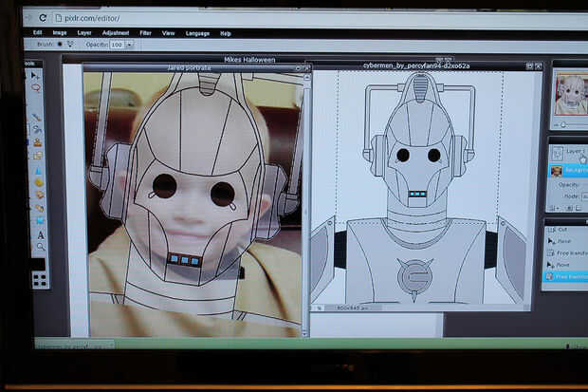The image size is (588, 392).
Task: Close the cybermen image window
Action: (538, 66)
